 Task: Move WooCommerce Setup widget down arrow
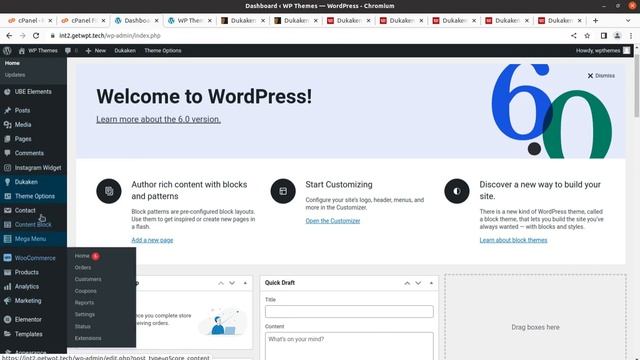(232, 283)
